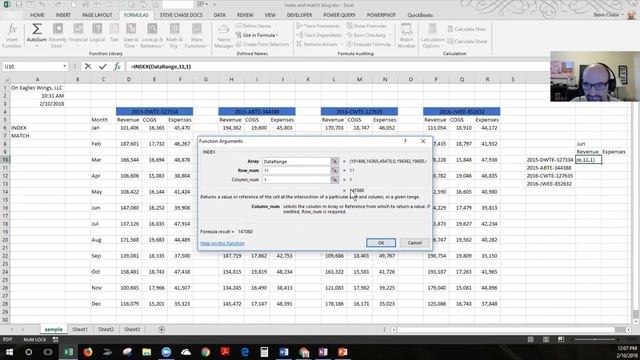Open Word from the taskbar
The width and height of the screenshot is (640, 360).
(284, 352)
